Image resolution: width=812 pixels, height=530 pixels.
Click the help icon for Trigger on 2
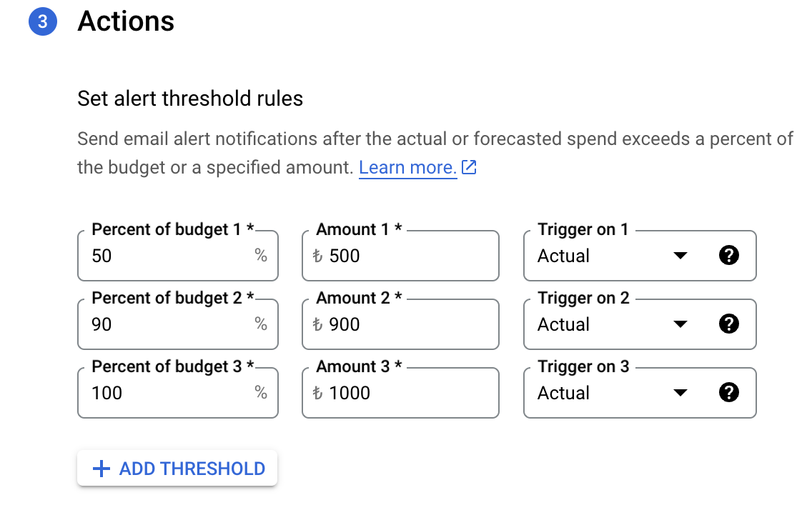click(x=728, y=324)
